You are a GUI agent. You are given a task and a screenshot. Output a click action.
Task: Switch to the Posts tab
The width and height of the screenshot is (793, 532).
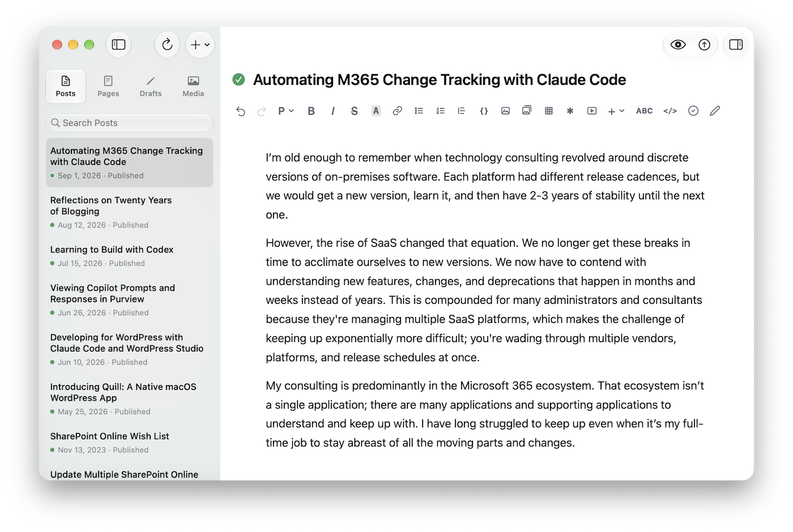coord(66,86)
